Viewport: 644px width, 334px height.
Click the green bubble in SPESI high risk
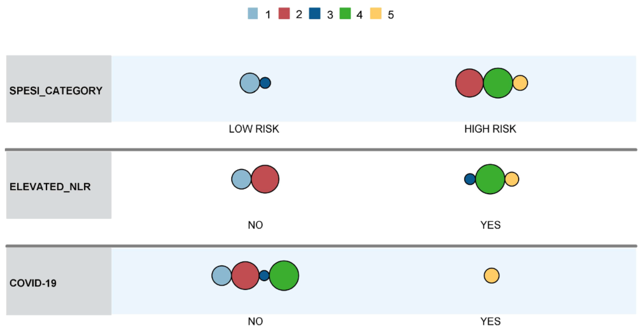[x=498, y=83]
